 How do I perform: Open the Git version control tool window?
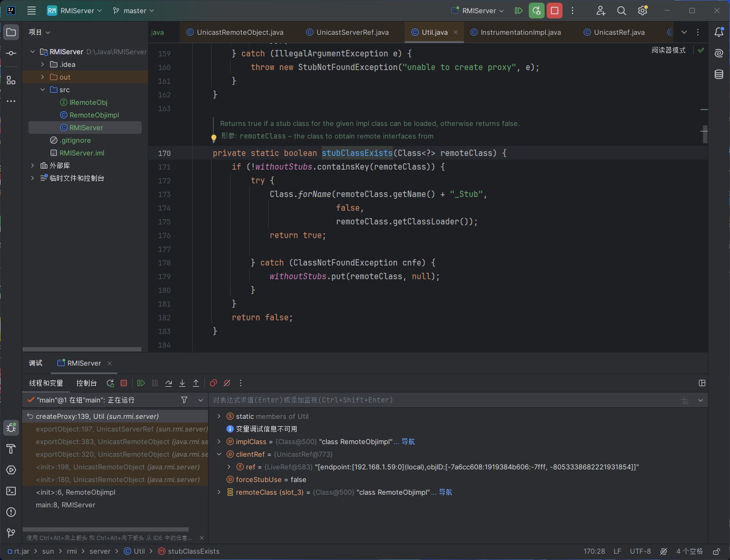click(x=11, y=533)
